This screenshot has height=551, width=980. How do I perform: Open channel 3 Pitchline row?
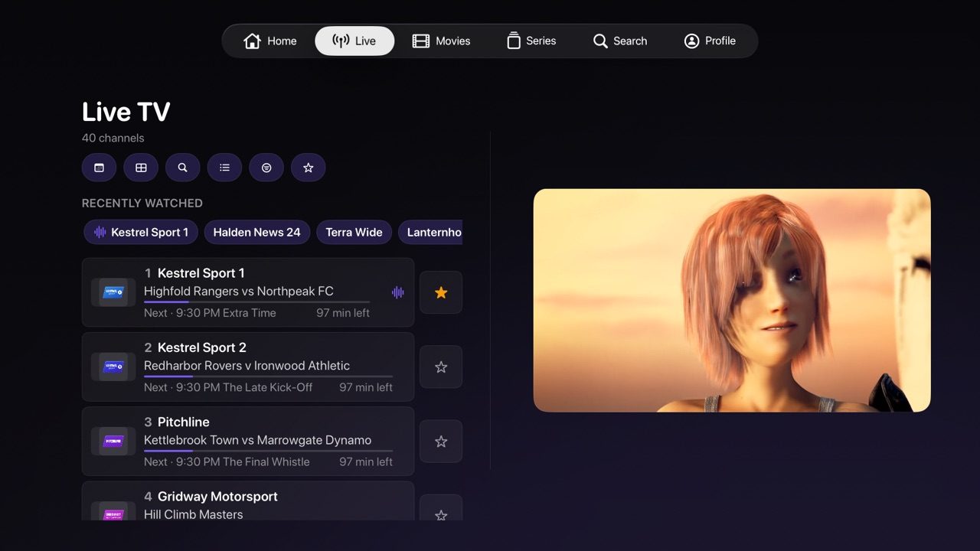[x=248, y=442]
